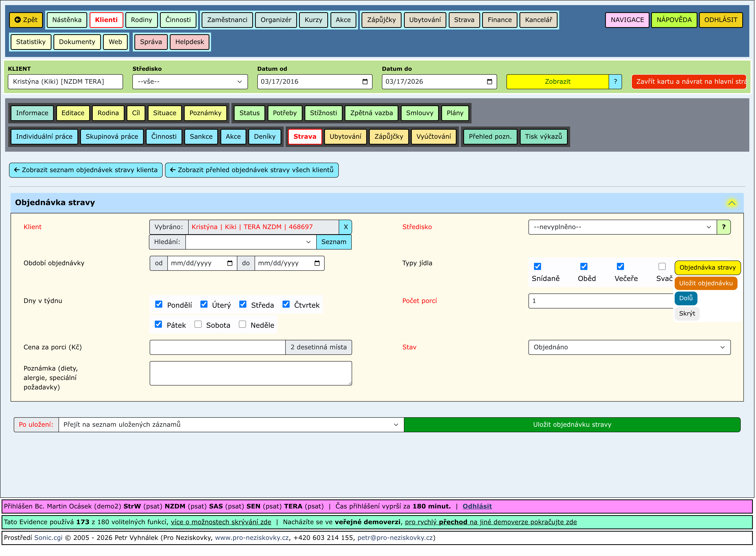Open calendar picker in Datum od field
This screenshot has height=556, width=756.
365,82
